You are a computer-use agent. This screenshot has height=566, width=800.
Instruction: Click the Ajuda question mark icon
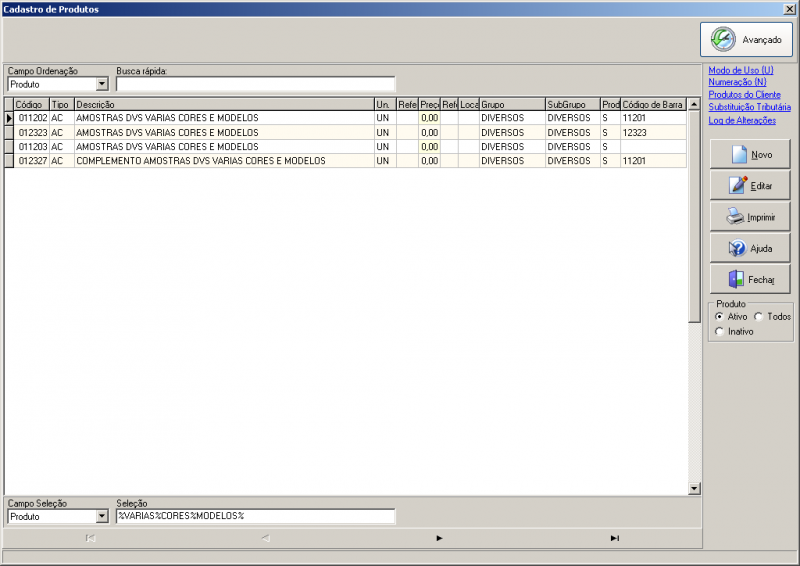[x=737, y=248]
